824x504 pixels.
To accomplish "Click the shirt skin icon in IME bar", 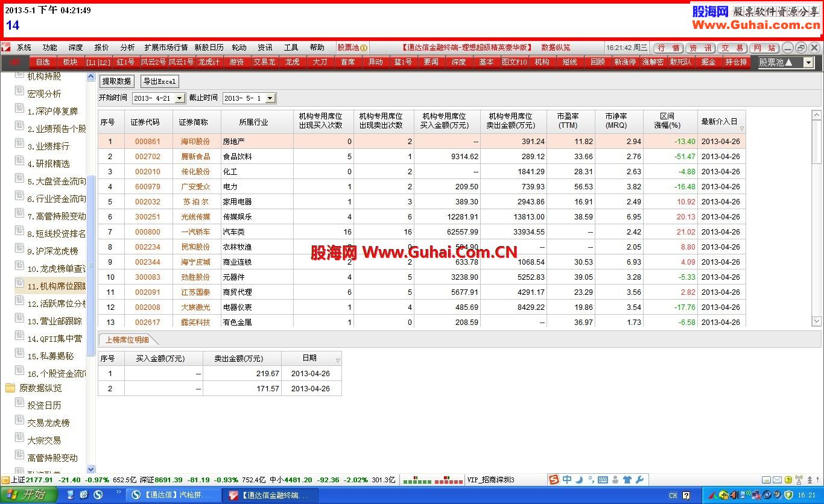I will point(627,480).
